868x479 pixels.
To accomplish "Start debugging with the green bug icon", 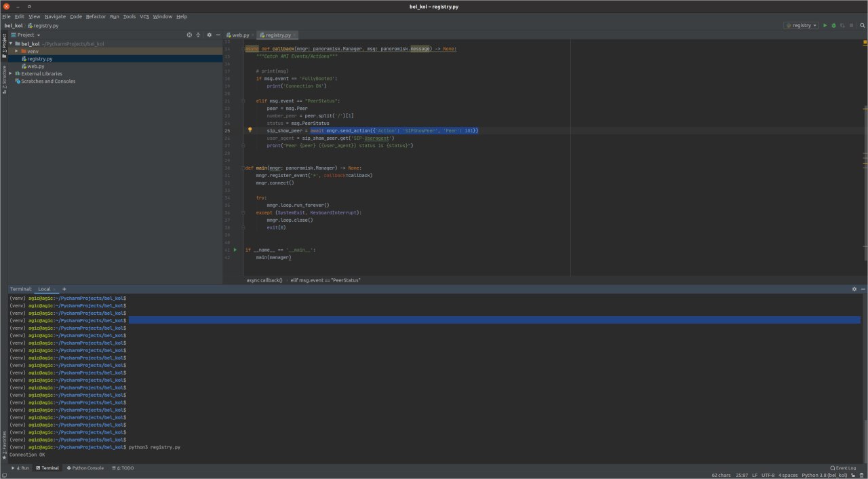I will 833,25.
